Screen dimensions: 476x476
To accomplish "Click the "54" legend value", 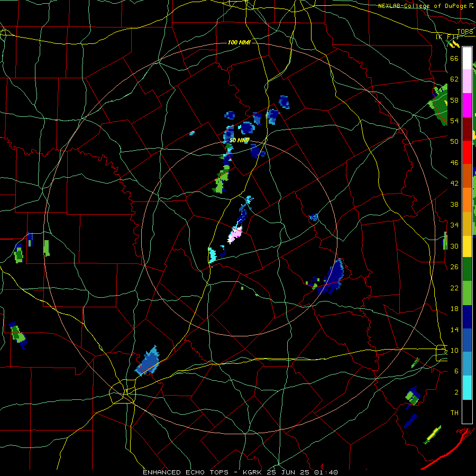I will 454,121.
